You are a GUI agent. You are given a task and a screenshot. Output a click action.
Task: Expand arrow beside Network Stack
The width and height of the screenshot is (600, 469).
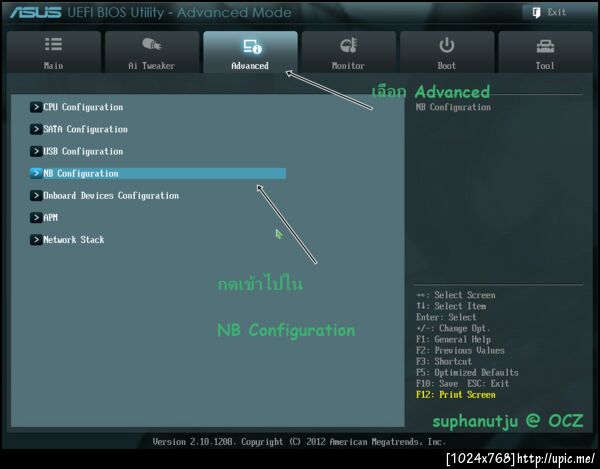[x=36, y=240]
